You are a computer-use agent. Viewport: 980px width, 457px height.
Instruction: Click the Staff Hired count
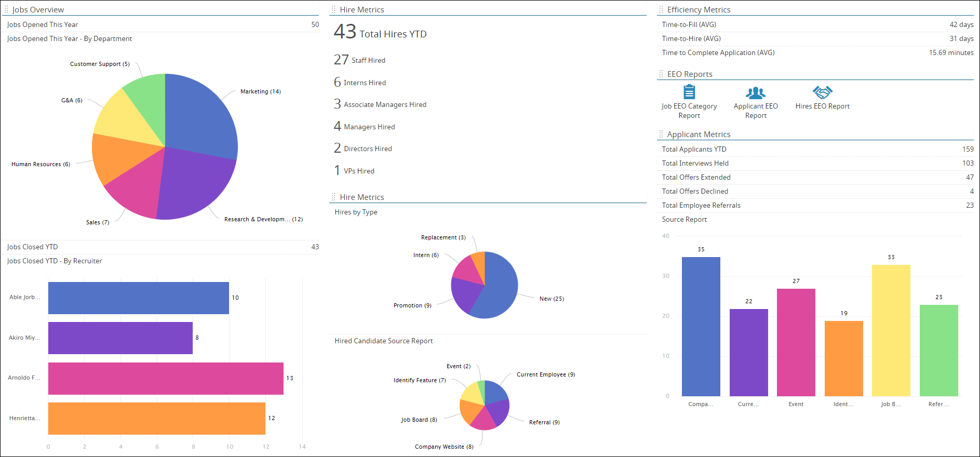click(341, 60)
